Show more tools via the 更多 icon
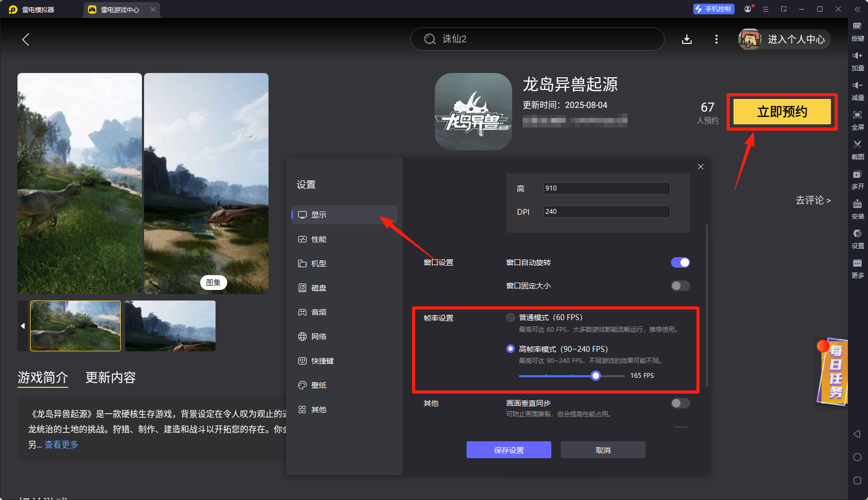The width and height of the screenshot is (868, 500). click(x=857, y=268)
